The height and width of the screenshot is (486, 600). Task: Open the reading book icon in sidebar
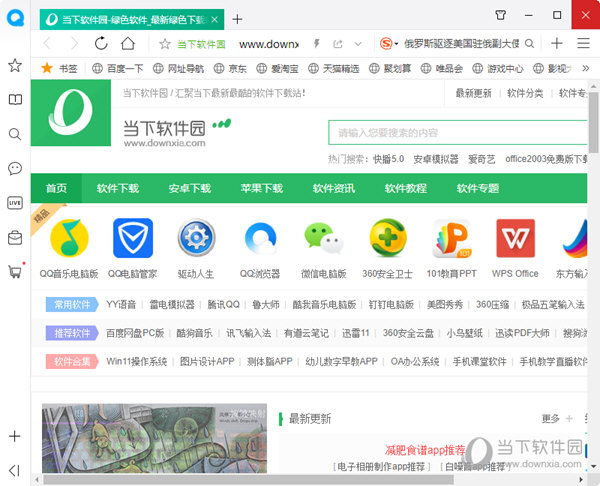15,100
